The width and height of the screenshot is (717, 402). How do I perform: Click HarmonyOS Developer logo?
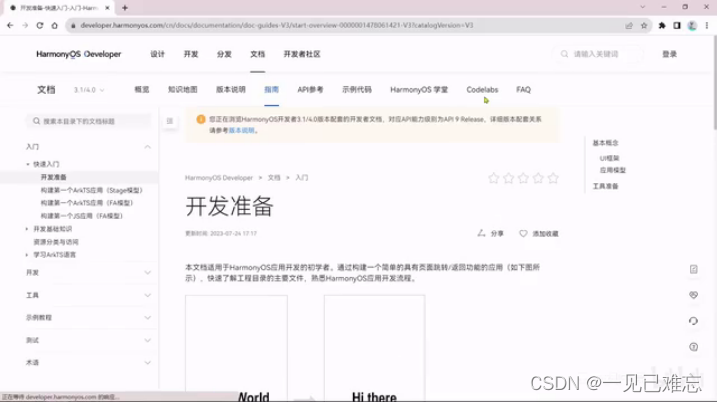[79, 54]
